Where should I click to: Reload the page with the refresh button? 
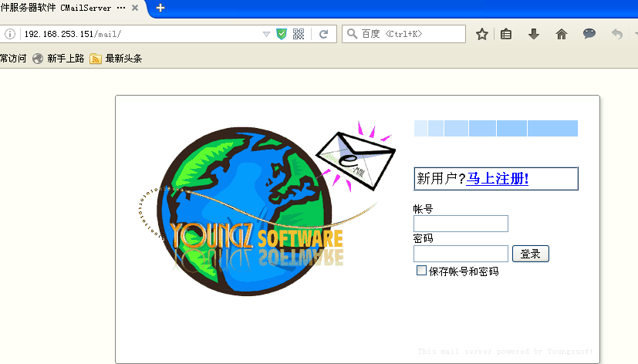point(324,34)
